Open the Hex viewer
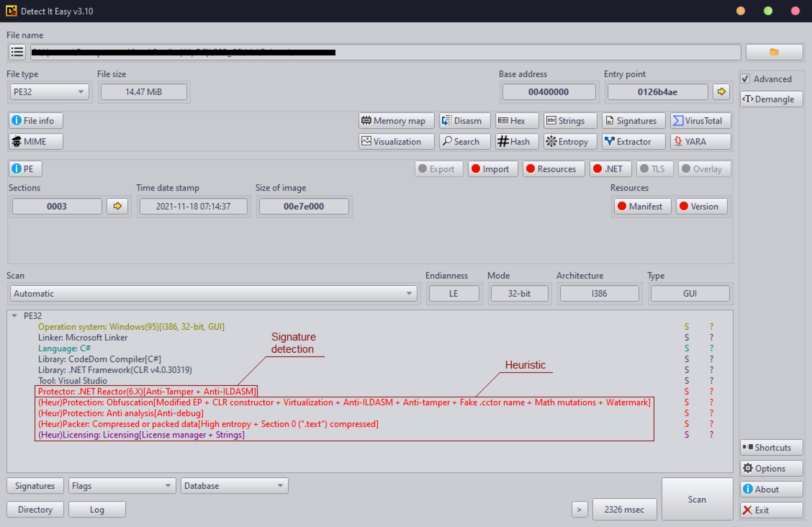Image resolution: width=812 pixels, height=527 pixels. pyautogui.click(x=516, y=121)
